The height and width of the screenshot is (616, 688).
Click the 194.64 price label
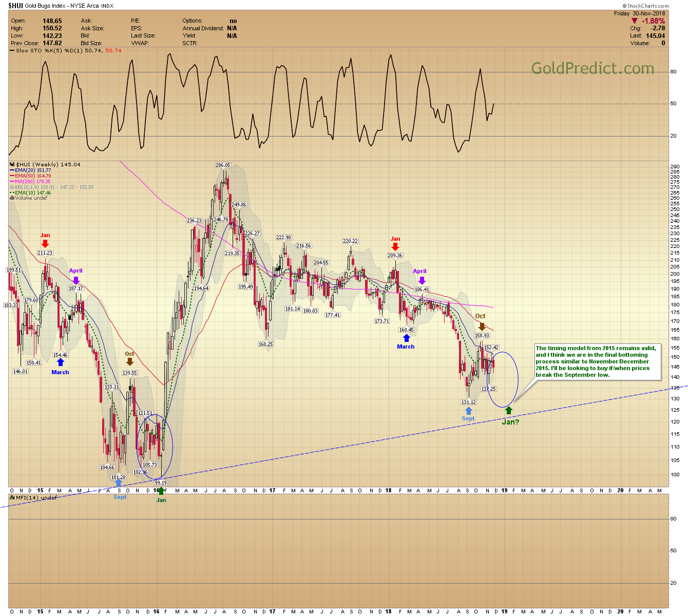(201, 288)
